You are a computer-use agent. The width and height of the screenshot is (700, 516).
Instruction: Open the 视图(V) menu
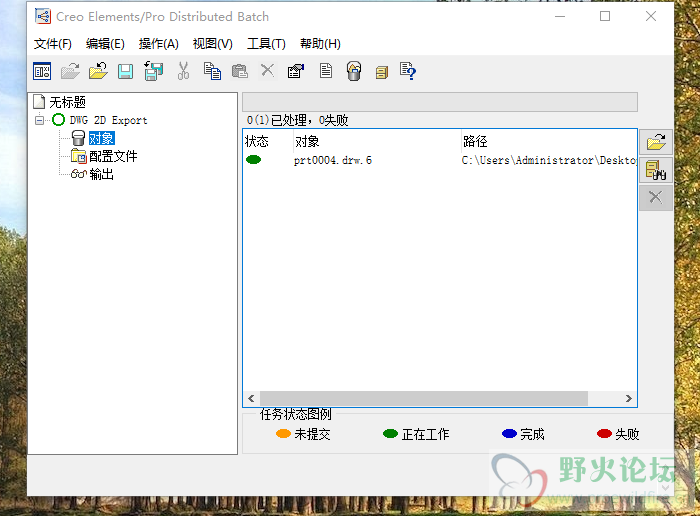point(212,44)
